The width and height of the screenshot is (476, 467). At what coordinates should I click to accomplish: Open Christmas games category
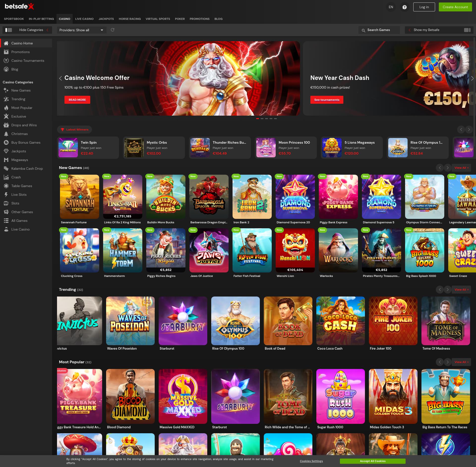pyautogui.click(x=20, y=134)
